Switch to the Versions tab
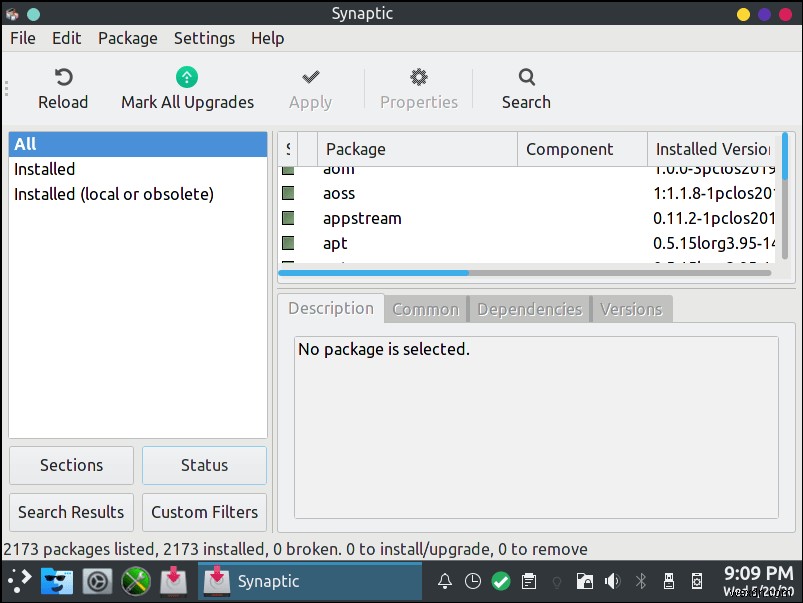 631,309
